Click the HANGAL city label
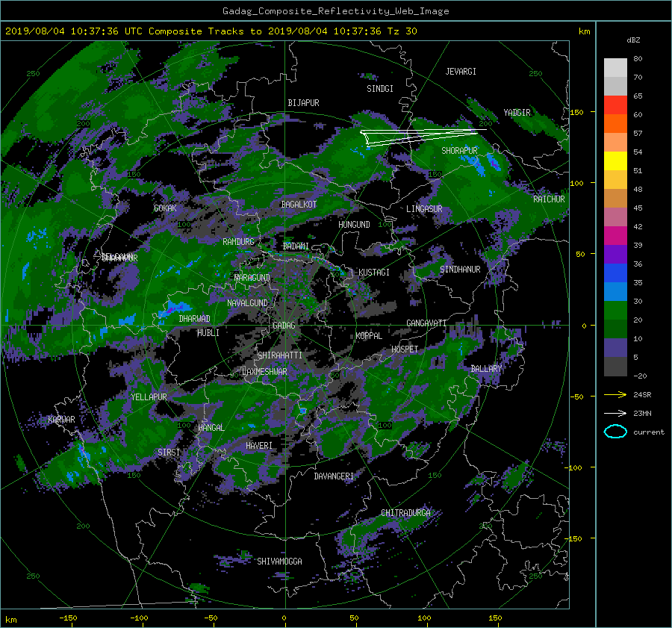Viewport: 672px width, 628px height. pos(211,428)
